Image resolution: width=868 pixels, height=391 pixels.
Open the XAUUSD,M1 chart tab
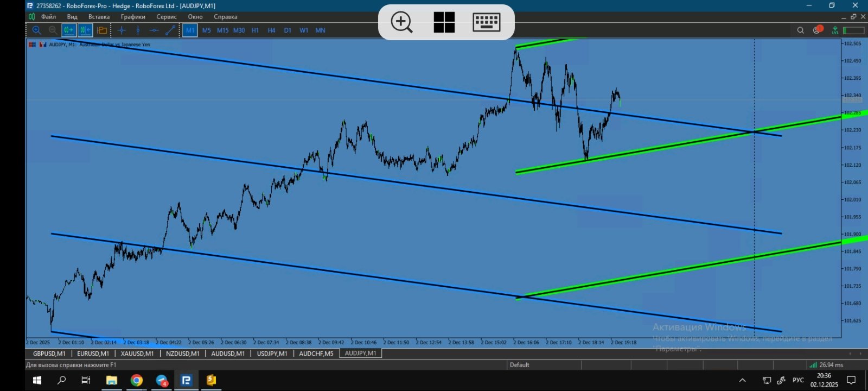point(137,354)
